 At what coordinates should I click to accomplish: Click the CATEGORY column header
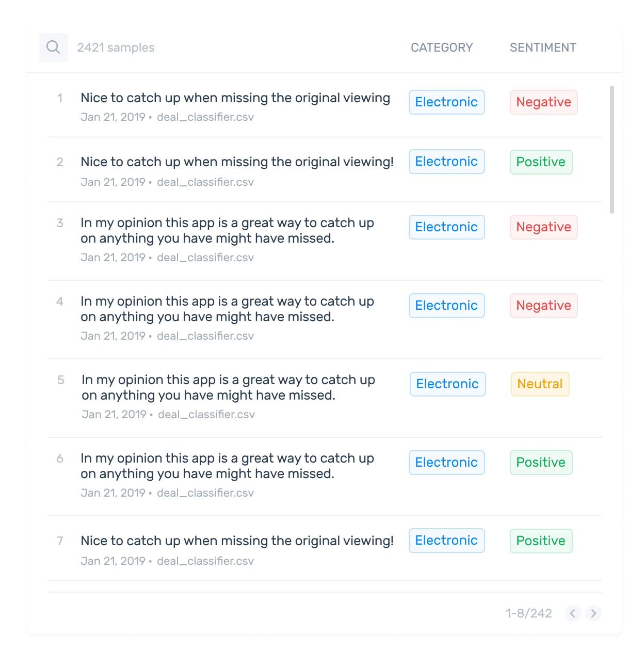pos(442,47)
